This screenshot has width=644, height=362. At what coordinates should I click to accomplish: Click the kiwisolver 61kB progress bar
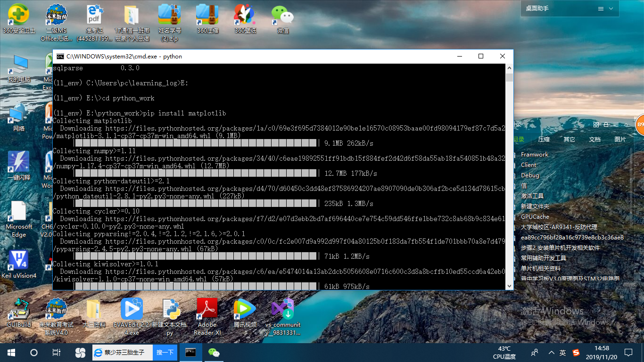click(x=196, y=287)
